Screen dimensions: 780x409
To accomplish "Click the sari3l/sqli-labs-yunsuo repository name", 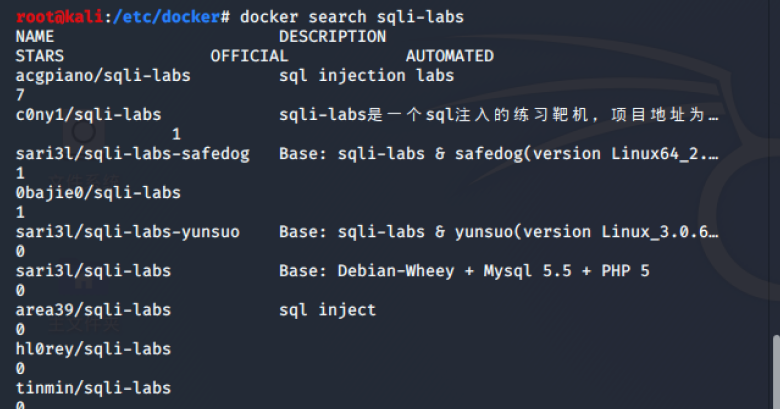I will pyautogui.click(x=127, y=232).
